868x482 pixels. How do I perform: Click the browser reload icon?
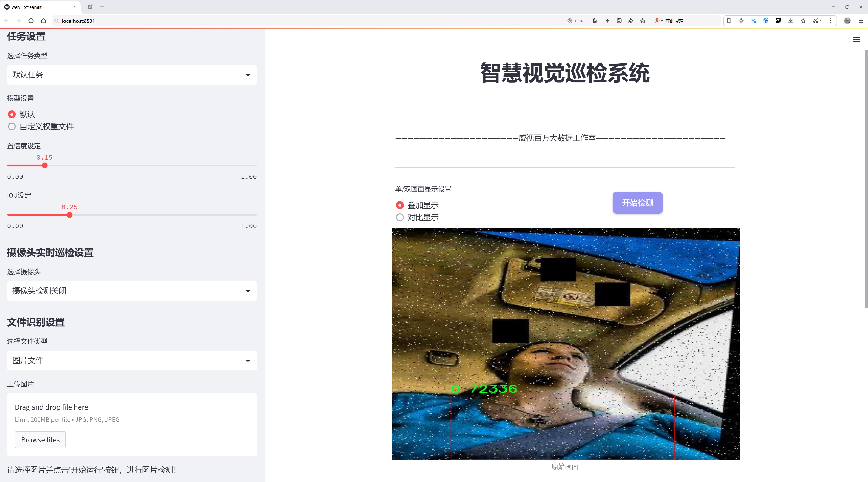(31, 21)
